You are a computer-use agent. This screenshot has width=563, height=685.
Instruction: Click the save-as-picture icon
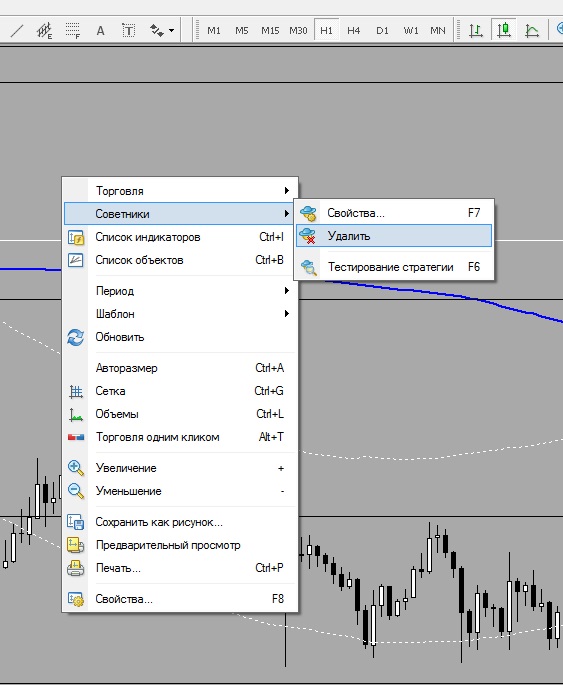click(x=76, y=522)
